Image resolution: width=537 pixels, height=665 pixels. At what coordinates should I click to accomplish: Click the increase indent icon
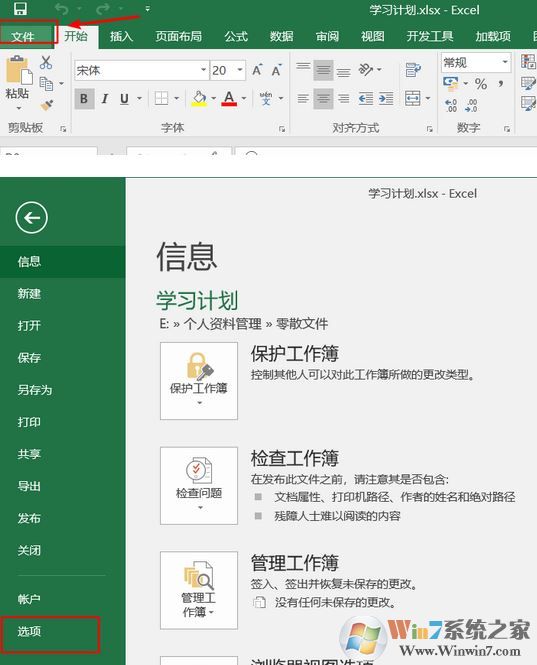pos(386,99)
